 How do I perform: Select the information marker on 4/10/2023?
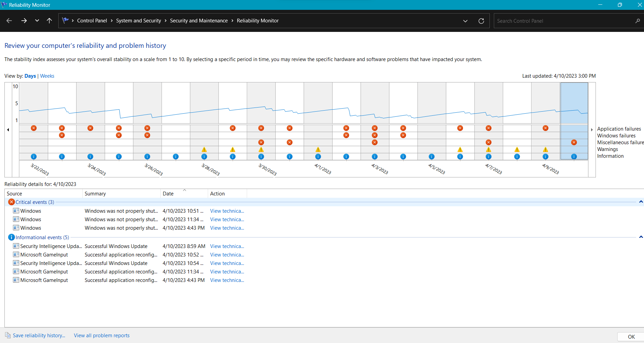tap(574, 157)
